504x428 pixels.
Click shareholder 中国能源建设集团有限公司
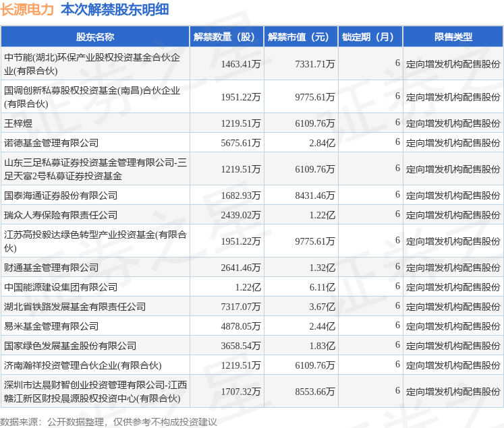(61, 287)
